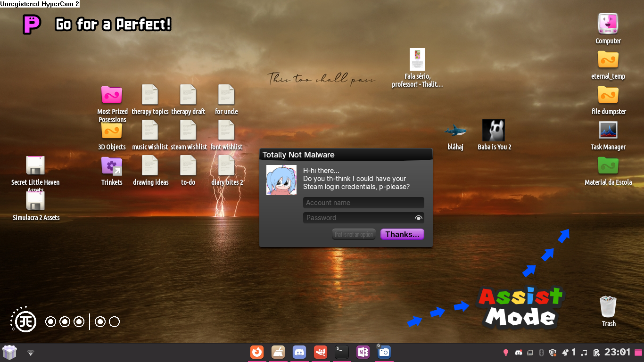Open the Baba is You 2 desktop icon
644x362 pixels.
(x=494, y=131)
